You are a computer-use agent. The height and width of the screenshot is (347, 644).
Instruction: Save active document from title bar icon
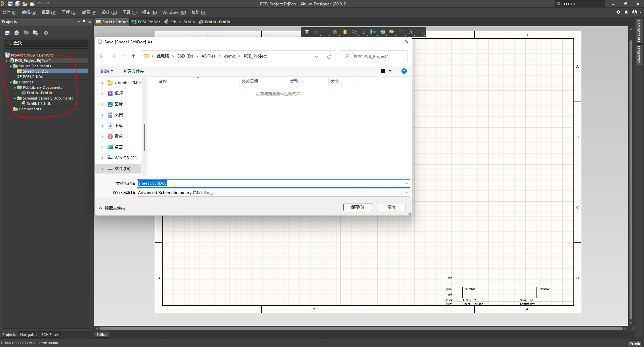(10, 4)
